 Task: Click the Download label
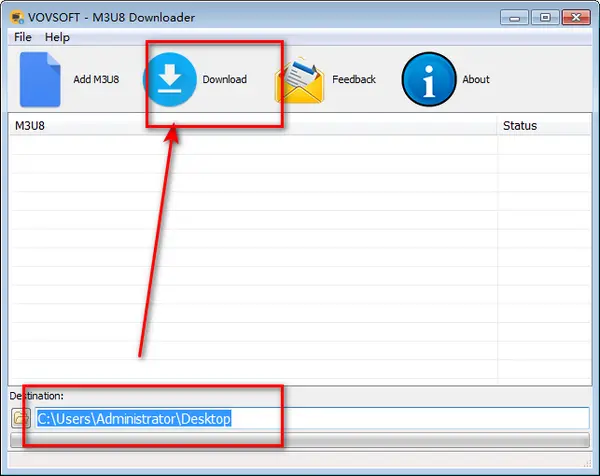(225, 79)
